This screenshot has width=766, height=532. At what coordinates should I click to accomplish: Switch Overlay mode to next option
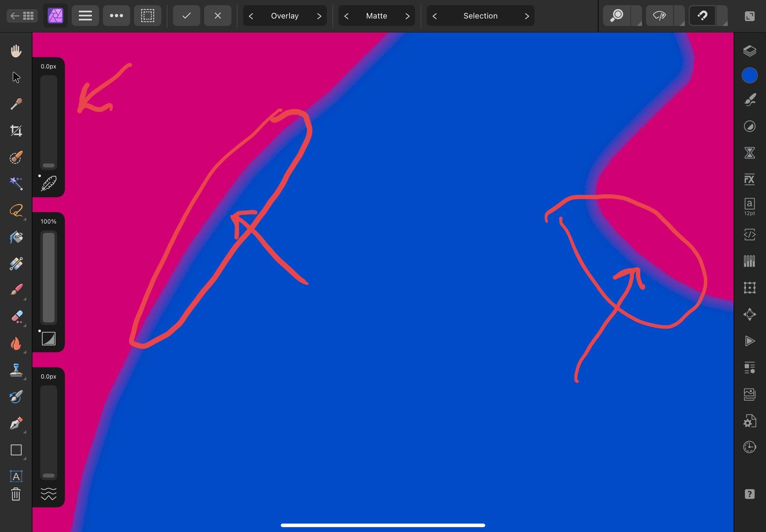[x=319, y=16]
